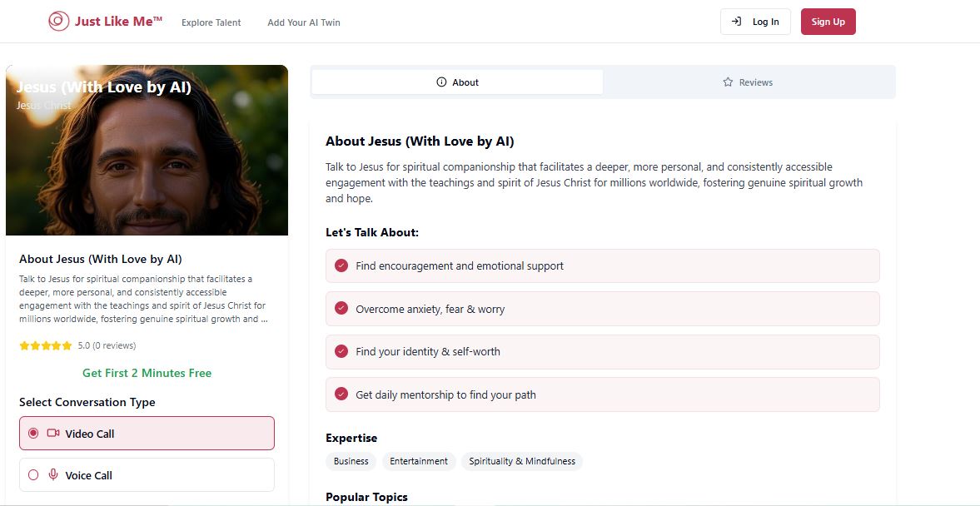The width and height of the screenshot is (980, 506).
Task: Go to Add Your AI Twin
Action: coord(304,22)
